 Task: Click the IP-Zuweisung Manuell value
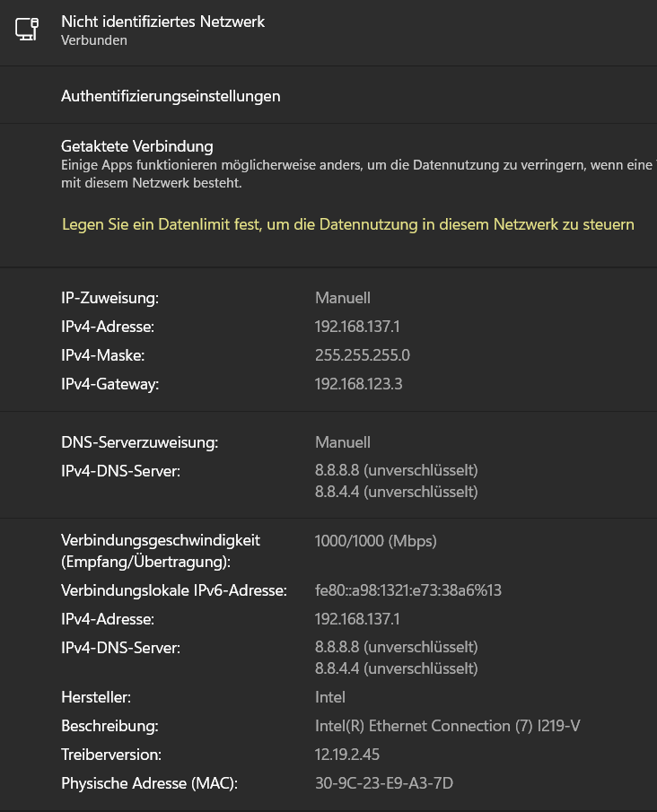342,298
